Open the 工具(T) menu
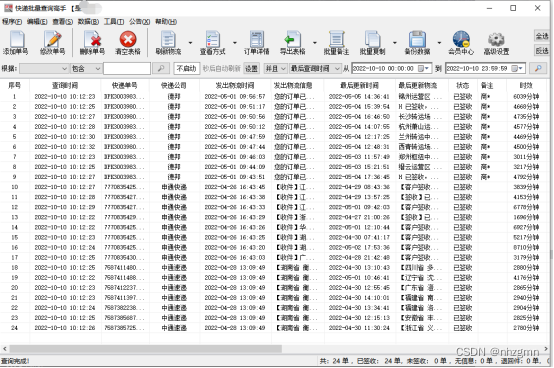Viewport: 554px width, 368px height. [114, 22]
